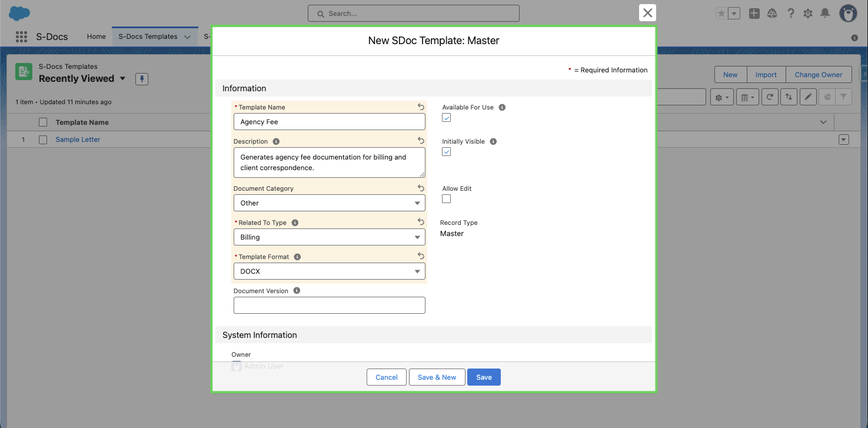Show help info for Available For Use
The height and width of the screenshot is (428, 868).
(x=502, y=107)
